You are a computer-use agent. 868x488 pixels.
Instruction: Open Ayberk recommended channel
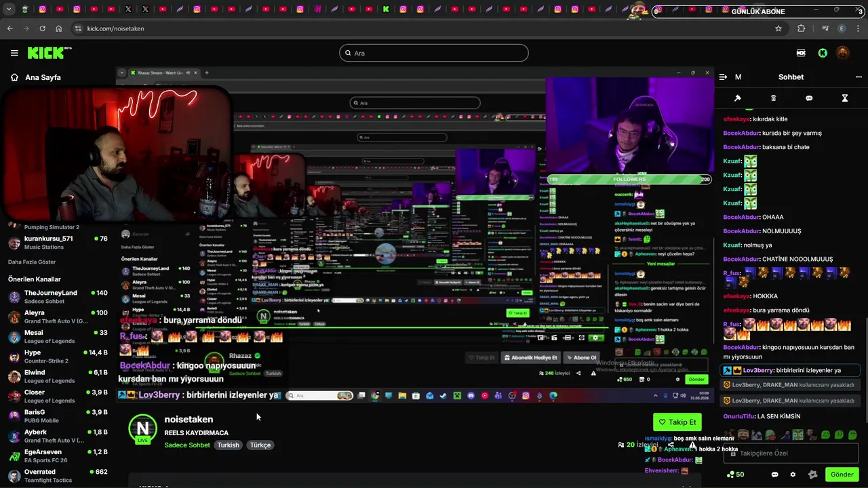click(x=58, y=436)
